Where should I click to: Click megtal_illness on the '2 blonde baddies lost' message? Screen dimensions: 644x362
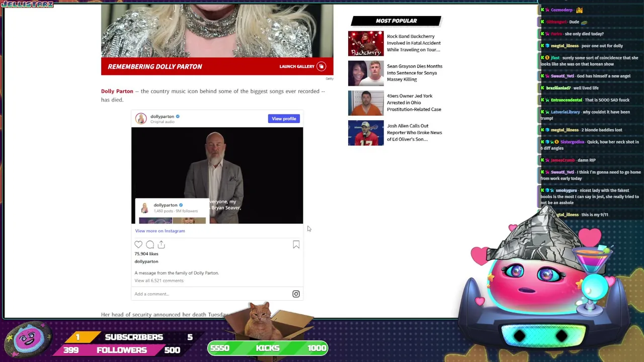(565, 130)
